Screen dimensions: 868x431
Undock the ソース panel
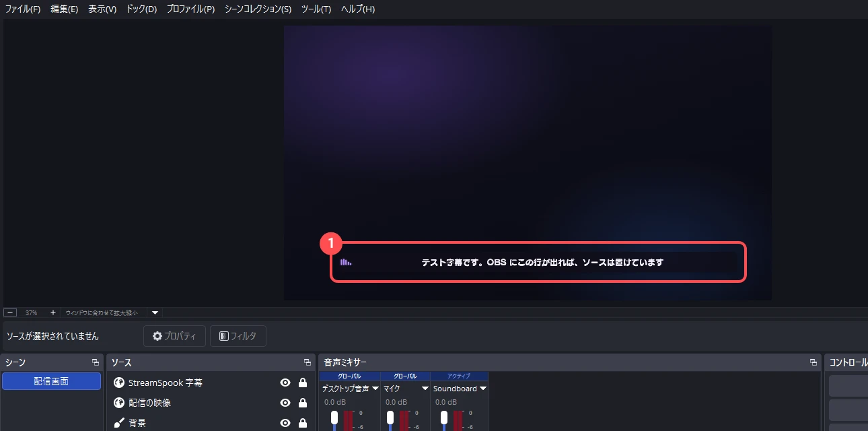point(308,362)
